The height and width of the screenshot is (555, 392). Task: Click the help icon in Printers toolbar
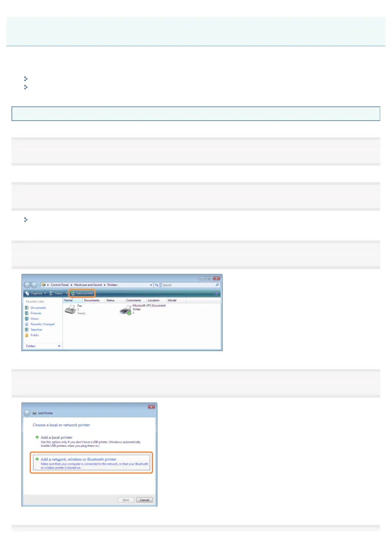(216, 293)
